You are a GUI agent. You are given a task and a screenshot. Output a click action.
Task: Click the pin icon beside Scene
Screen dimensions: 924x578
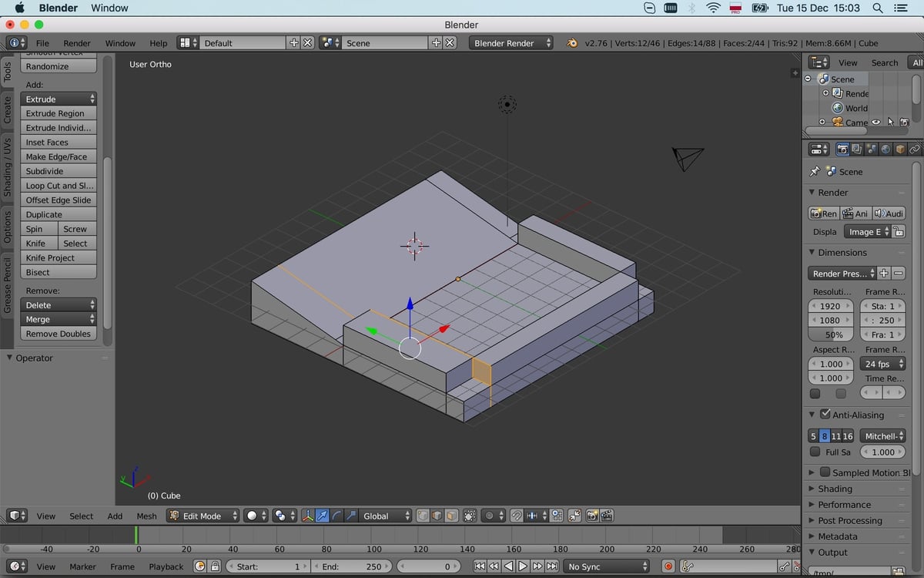[815, 171]
